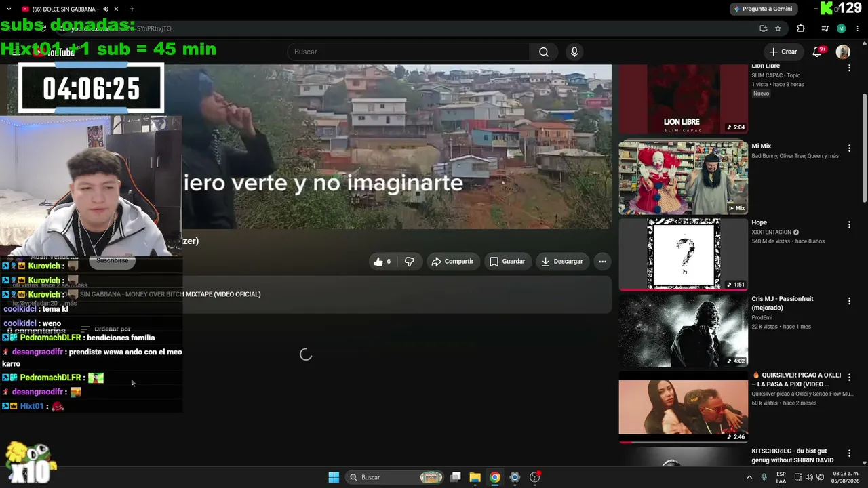Open the Settings gear taskbar icon
This screenshot has width=868, height=488.
pos(515,477)
